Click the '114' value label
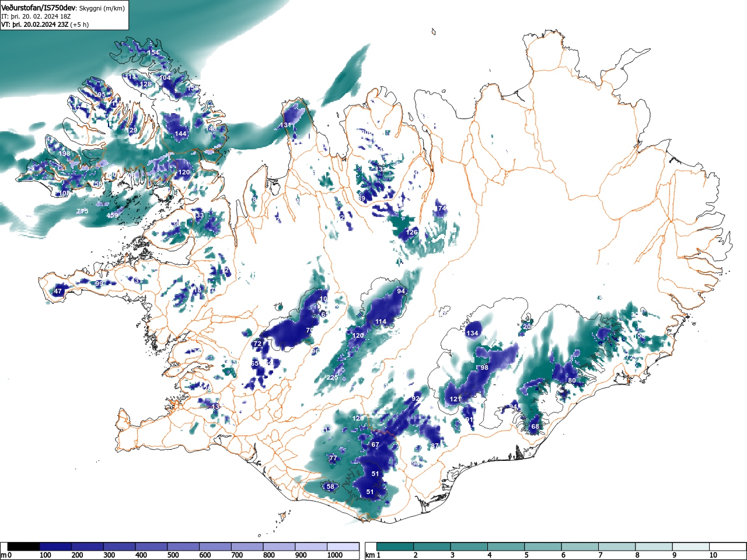 (x=381, y=321)
